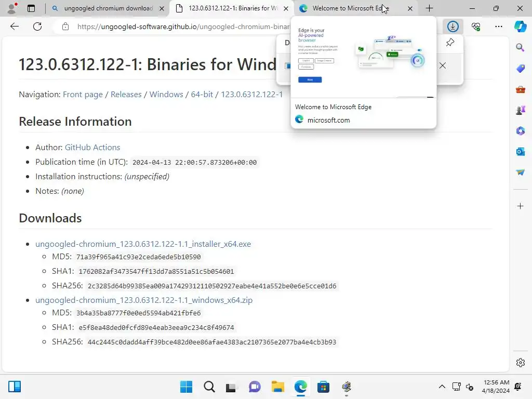Select the zip SHA256 hash value

(x=212, y=342)
